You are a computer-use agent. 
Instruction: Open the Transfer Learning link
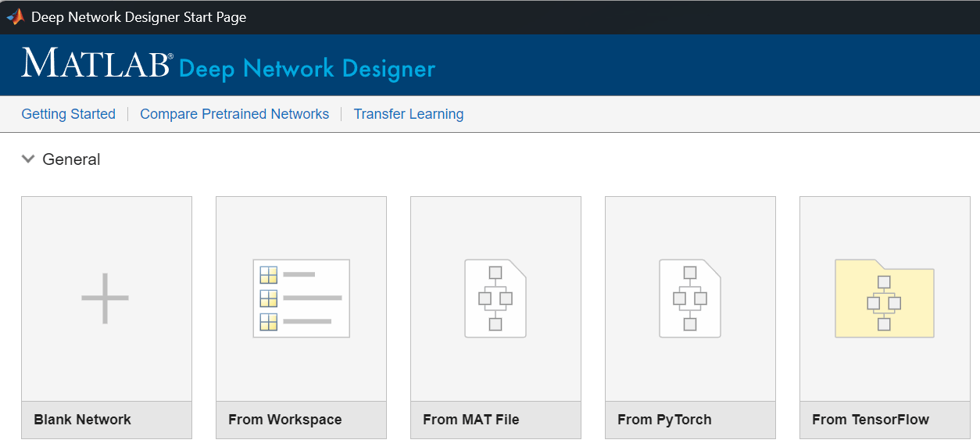point(409,114)
